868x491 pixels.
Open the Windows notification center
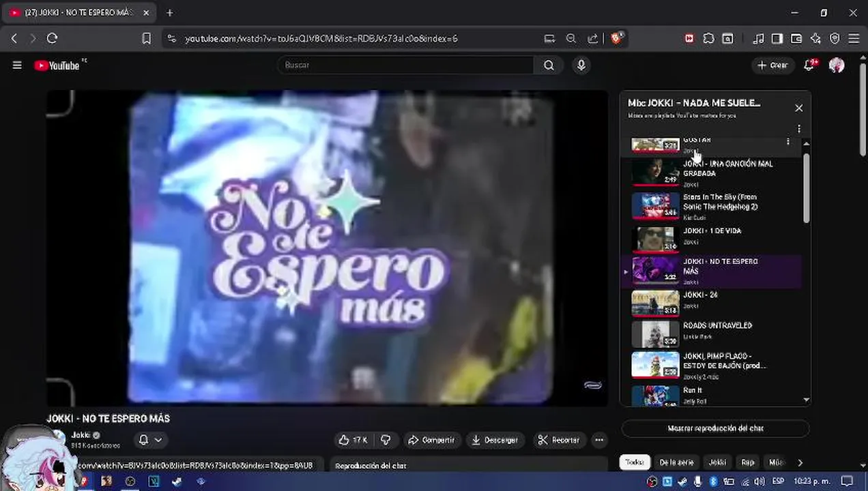(847, 481)
